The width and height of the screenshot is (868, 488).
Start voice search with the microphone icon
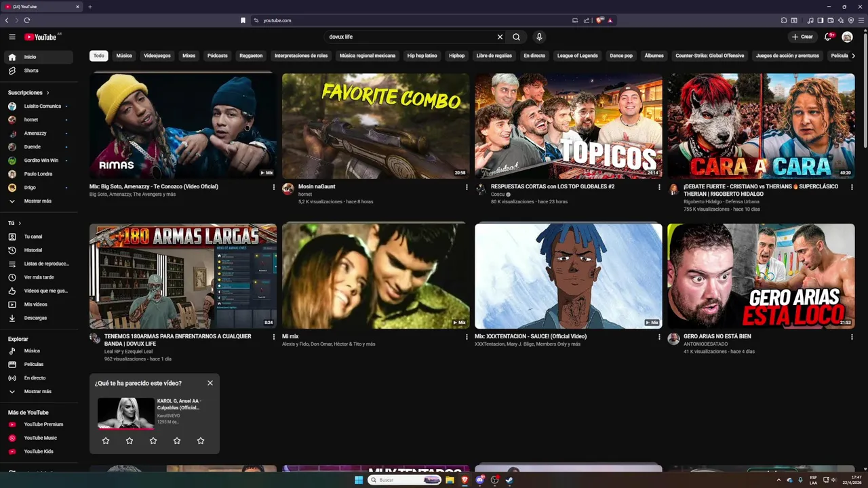click(539, 37)
